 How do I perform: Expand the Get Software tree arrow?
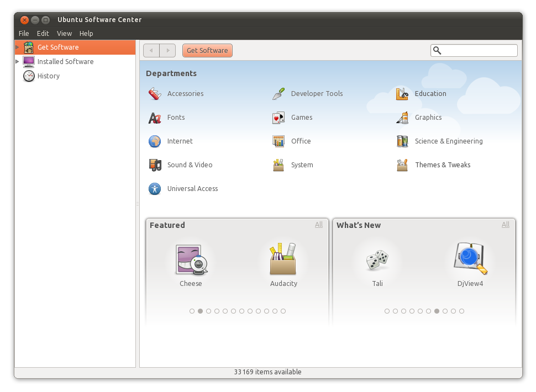(x=17, y=47)
